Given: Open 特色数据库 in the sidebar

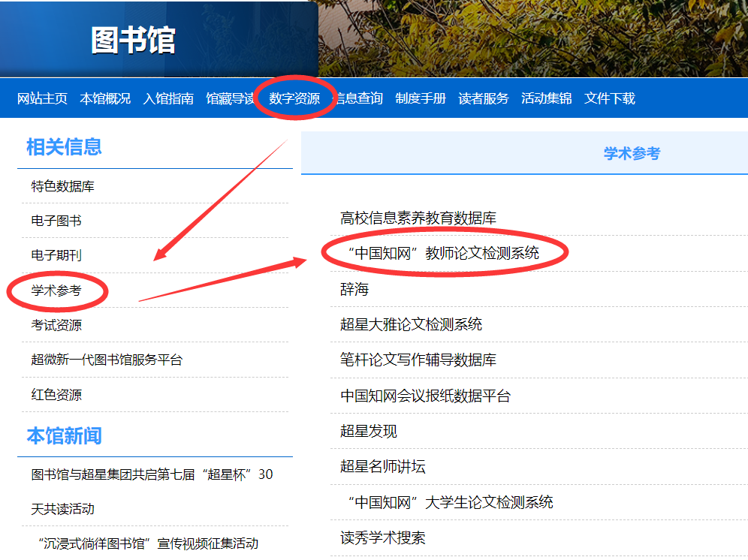Looking at the screenshot, I should (62, 186).
